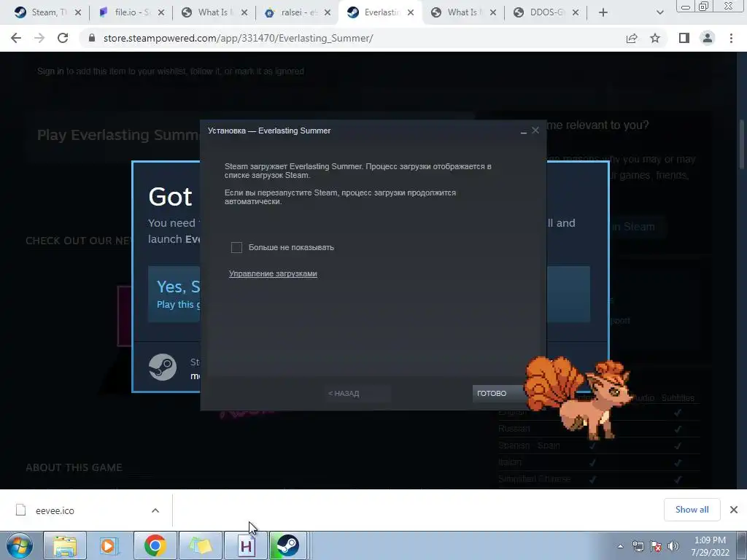Click the 'Yes, S...' play button
Viewport: 747px width, 560px height.
click(174, 295)
